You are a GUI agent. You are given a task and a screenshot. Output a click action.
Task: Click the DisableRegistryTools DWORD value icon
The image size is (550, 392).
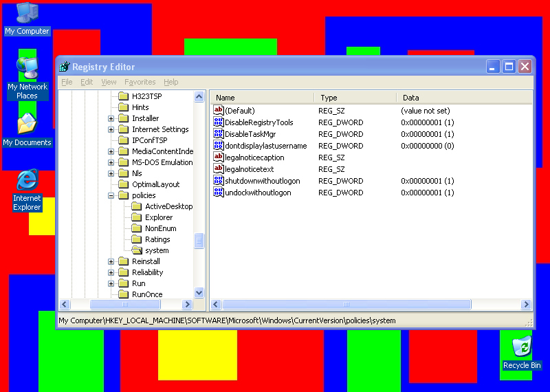218,122
